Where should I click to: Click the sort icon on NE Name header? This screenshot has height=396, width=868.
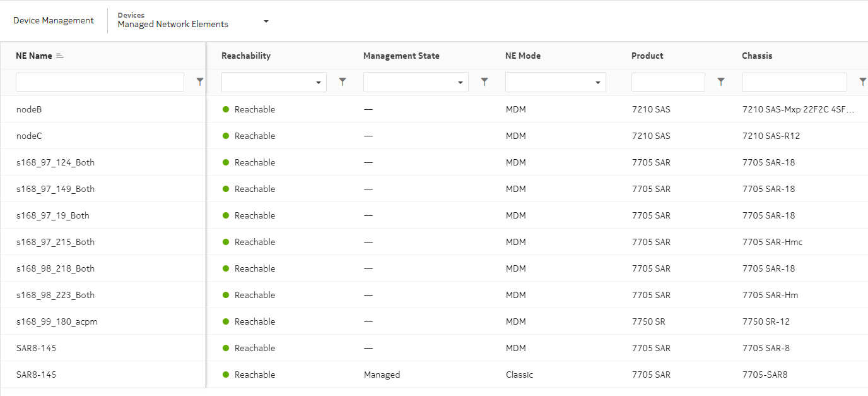[x=59, y=55]
